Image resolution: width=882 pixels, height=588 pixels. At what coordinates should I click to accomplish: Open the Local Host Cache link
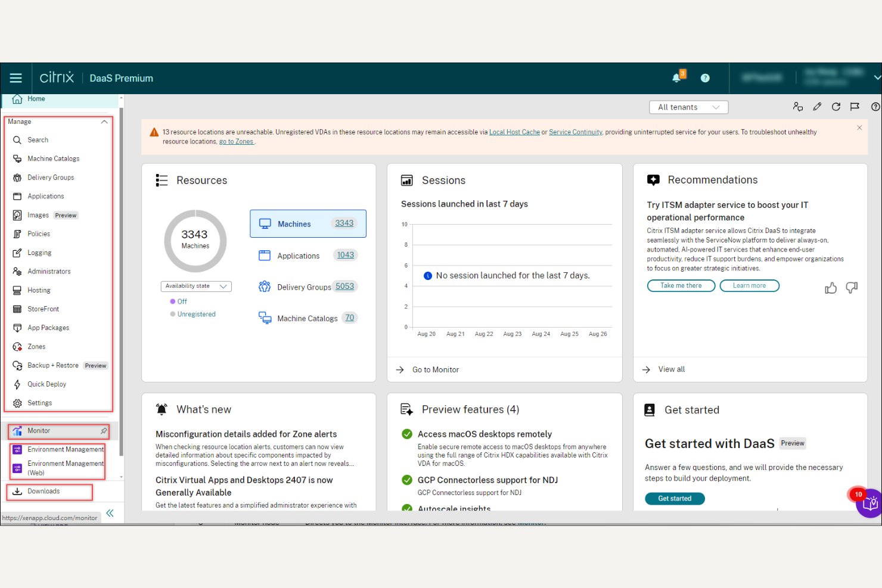[x=514, y=132]
